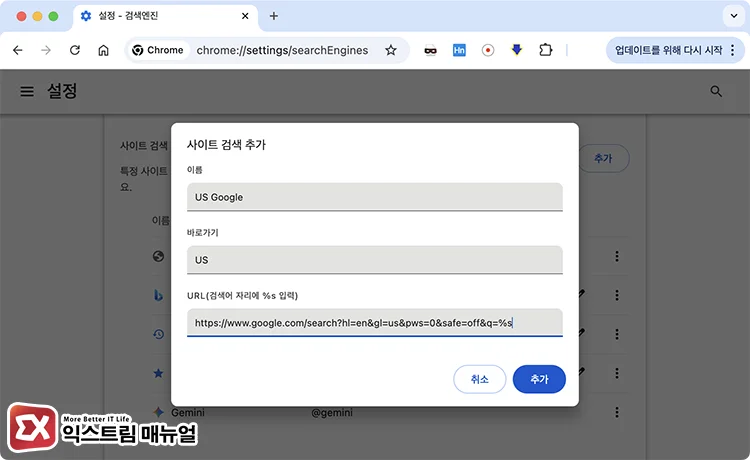Open more actions for the globe icon row

(617, 256)
